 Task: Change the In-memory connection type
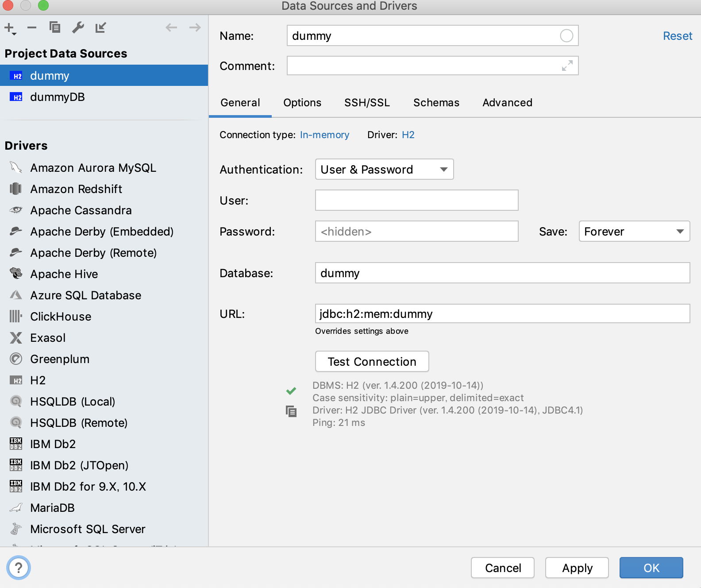tap(324, 135)
